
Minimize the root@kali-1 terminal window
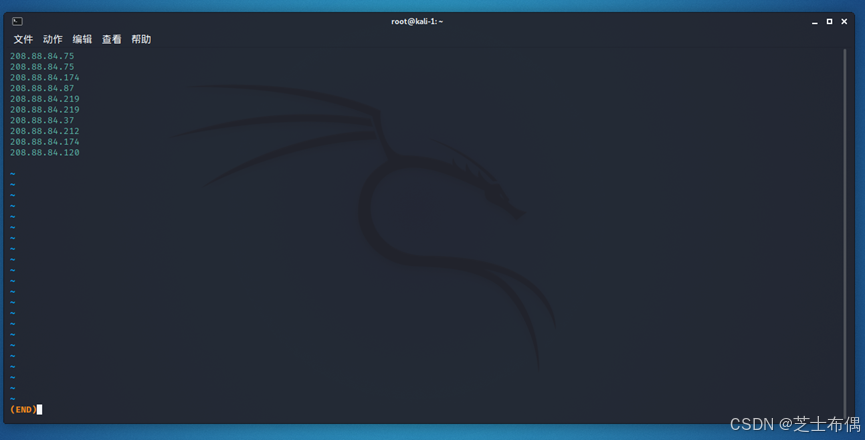[x=815, y=22]
